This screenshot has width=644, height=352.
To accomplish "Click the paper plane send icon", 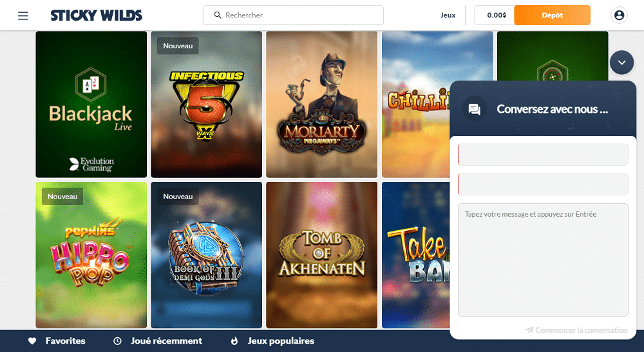I will 530,330.
